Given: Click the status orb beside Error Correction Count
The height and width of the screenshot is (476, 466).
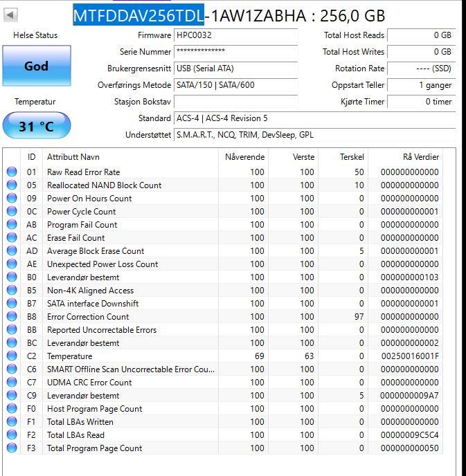Looking at the screenshot, I should coord(12,317).
